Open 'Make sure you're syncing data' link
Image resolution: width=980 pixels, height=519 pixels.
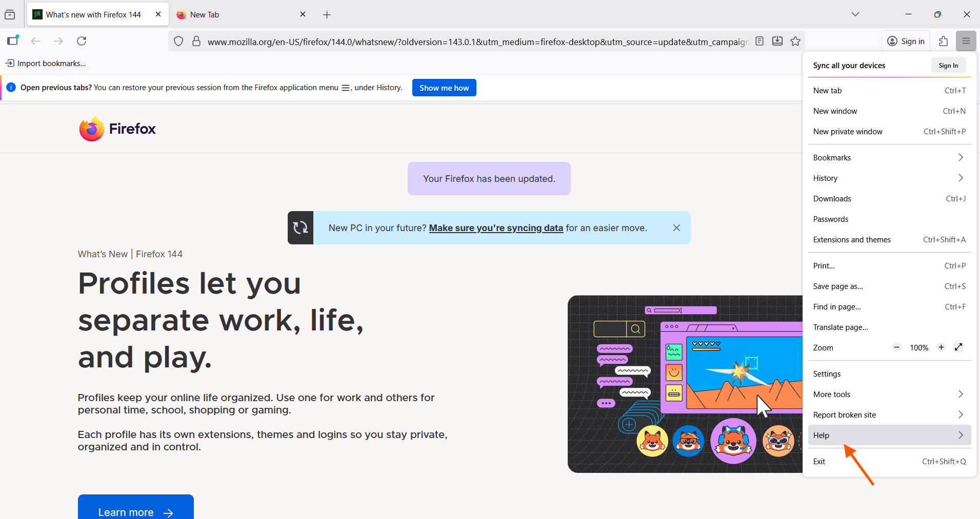pyautogui.click(x=496, y=228)
